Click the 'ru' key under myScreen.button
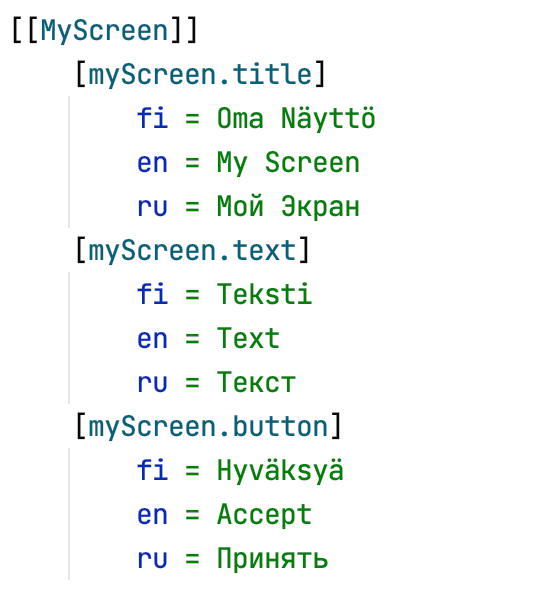 tap(152, 560)
